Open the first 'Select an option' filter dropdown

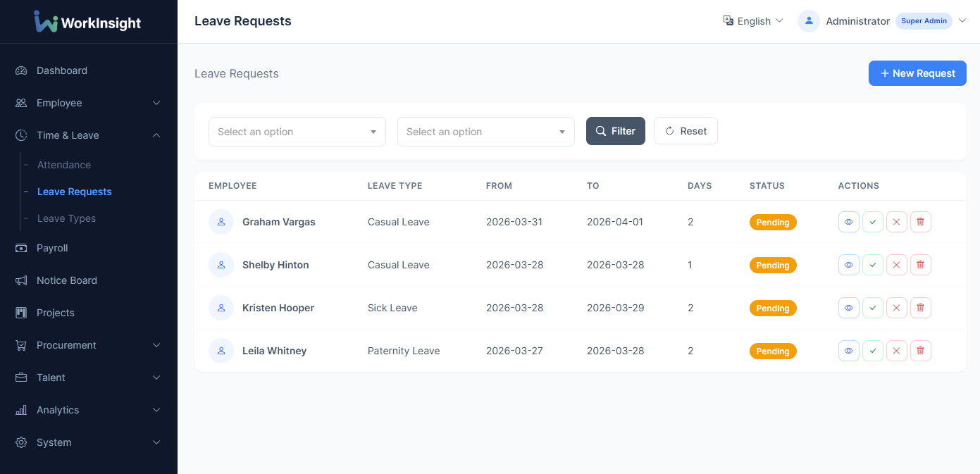pos(297,132)
